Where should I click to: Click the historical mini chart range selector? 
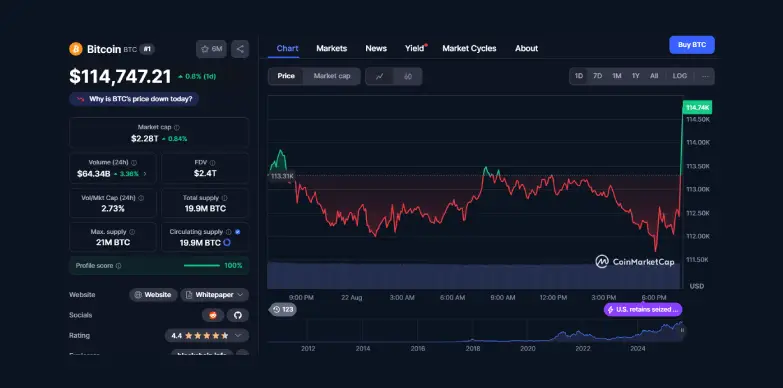(x=475, y=331)
